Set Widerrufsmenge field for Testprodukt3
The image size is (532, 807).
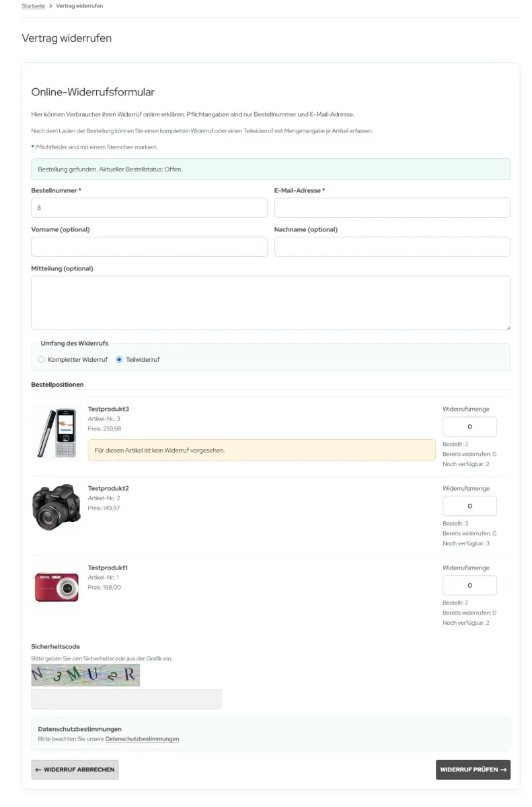[469, 427]
